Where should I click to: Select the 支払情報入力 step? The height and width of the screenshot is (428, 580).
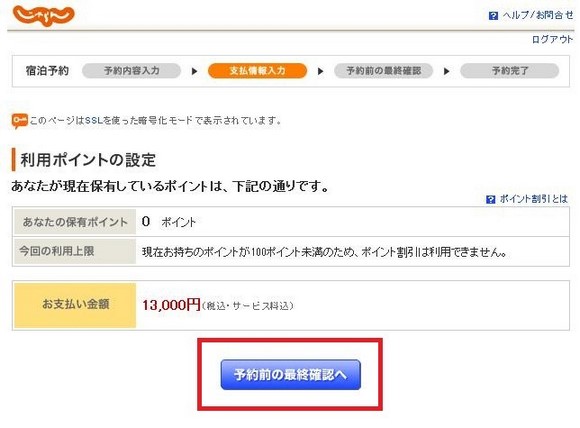pos(257,71)
